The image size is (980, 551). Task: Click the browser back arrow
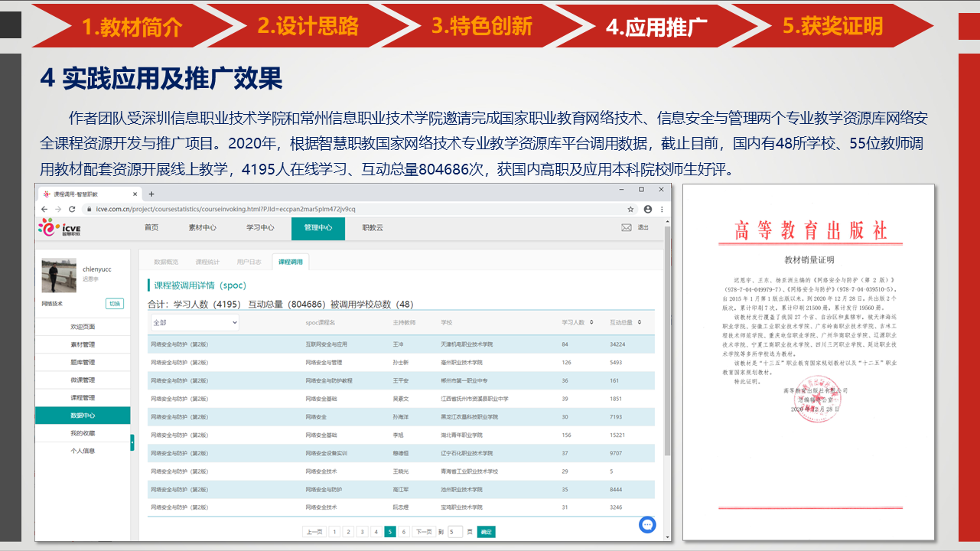pyautogui.click(x=44, y=209)
